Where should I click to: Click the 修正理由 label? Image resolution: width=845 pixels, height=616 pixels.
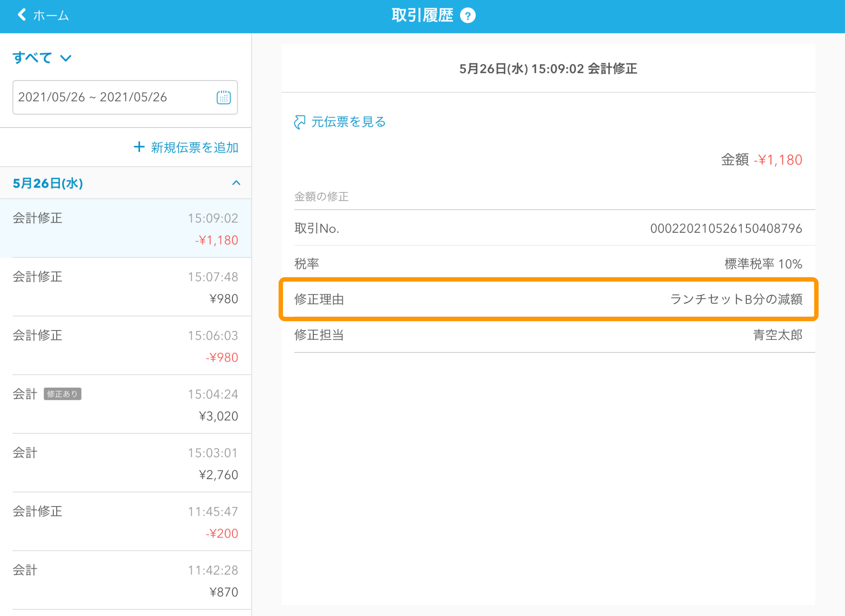(319, 299)
